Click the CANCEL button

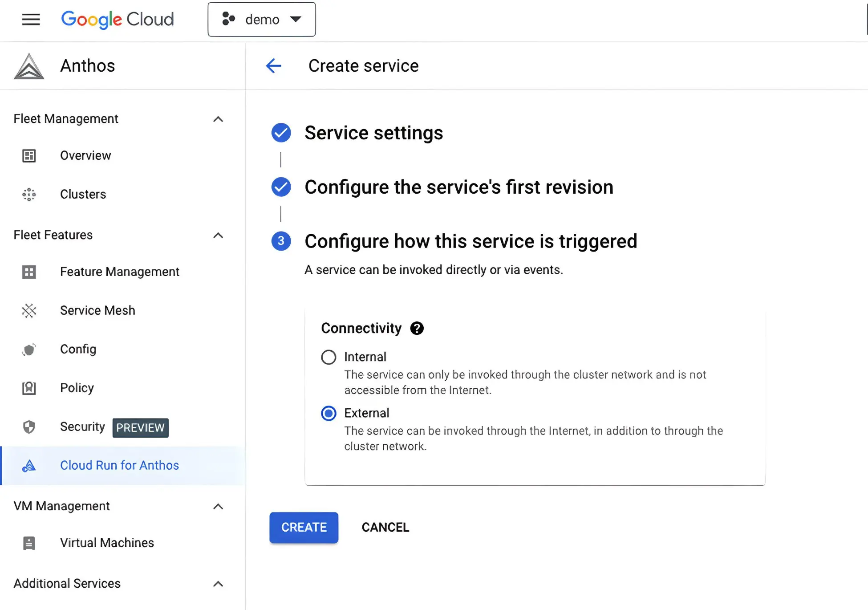[385, 527]
